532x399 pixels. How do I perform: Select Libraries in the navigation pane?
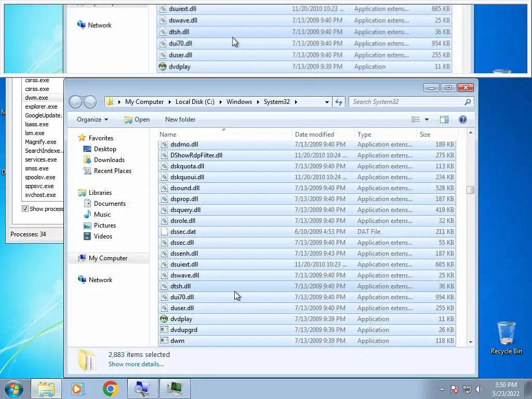tap(100, 192)
